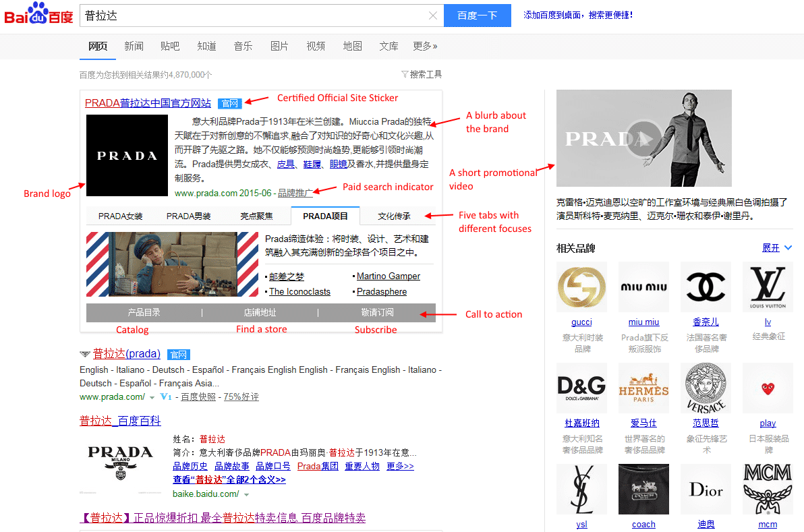Click the YSL brand logo
This screenshot has width=804, height=532.
(581, 489)
